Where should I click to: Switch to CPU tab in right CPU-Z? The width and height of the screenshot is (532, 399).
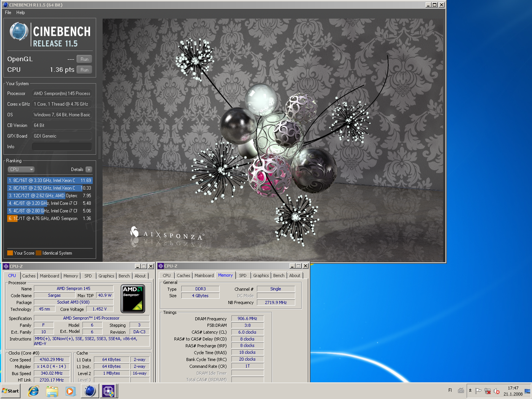click(x=167, y=275)
